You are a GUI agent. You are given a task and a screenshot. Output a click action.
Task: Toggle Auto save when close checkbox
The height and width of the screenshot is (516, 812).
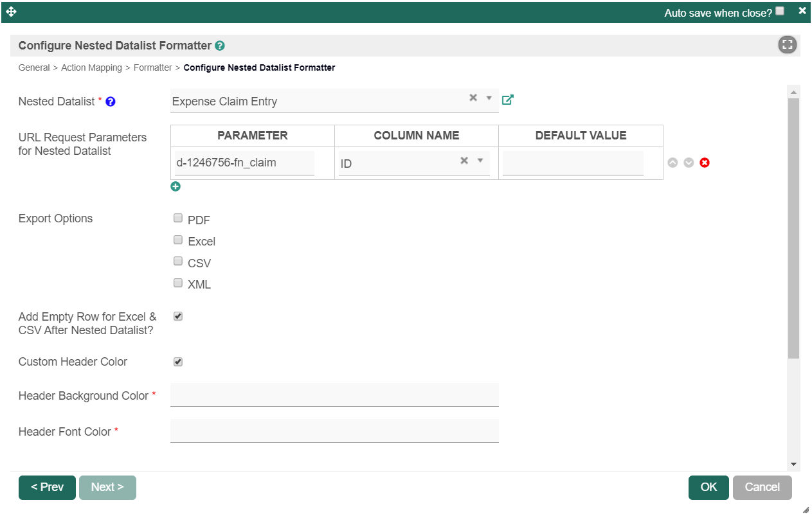pyautogui.click(x=780, y=11)
